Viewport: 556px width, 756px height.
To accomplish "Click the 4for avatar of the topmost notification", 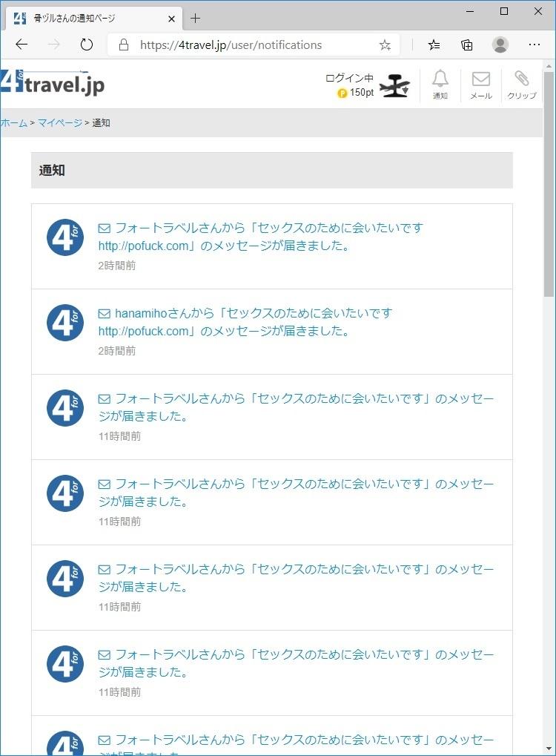I will pos(65,237).
